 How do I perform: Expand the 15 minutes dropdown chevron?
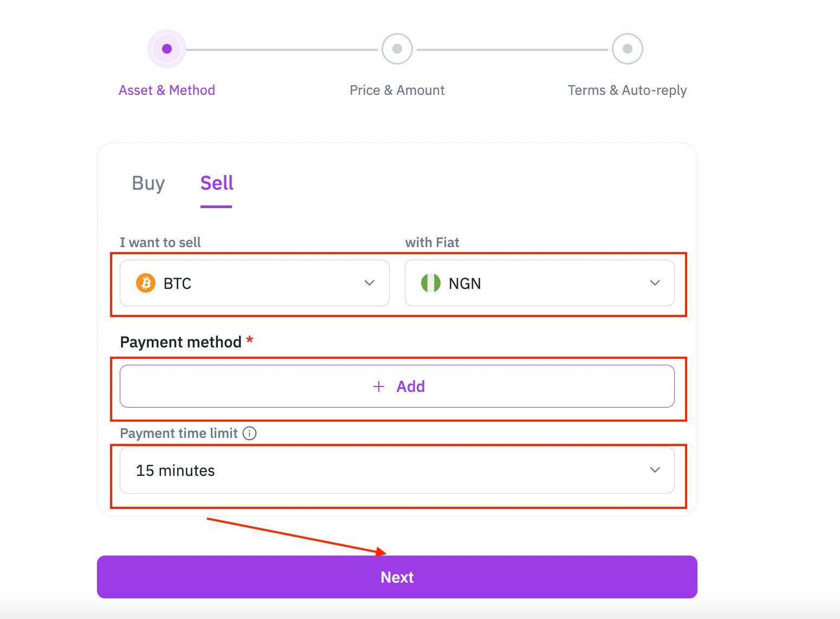(x=655, y=470)
